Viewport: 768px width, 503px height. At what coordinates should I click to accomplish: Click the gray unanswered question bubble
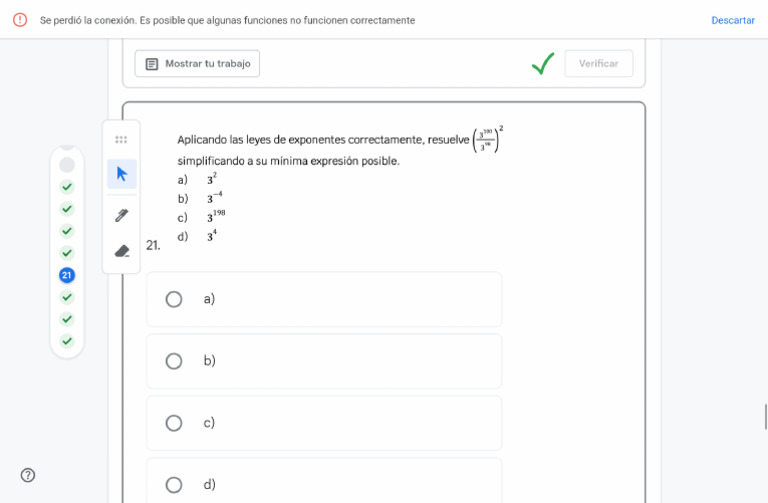67,165
